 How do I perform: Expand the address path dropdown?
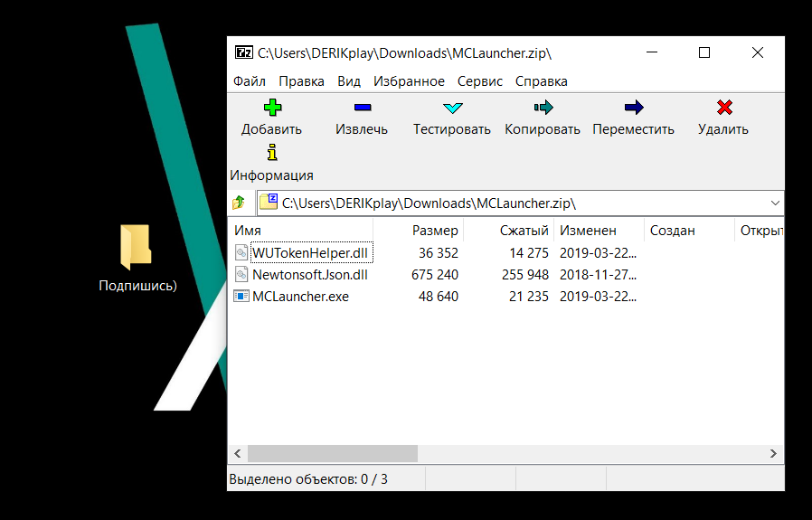(x=775, y=203)
